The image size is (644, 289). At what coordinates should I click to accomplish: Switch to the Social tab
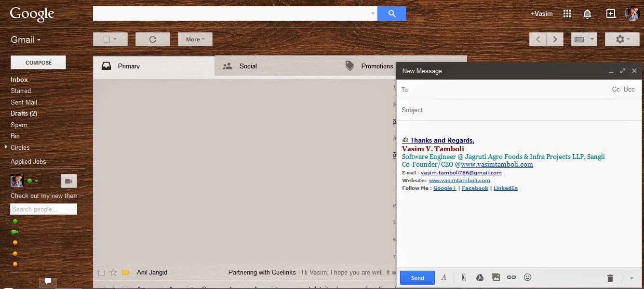[275, 66]
